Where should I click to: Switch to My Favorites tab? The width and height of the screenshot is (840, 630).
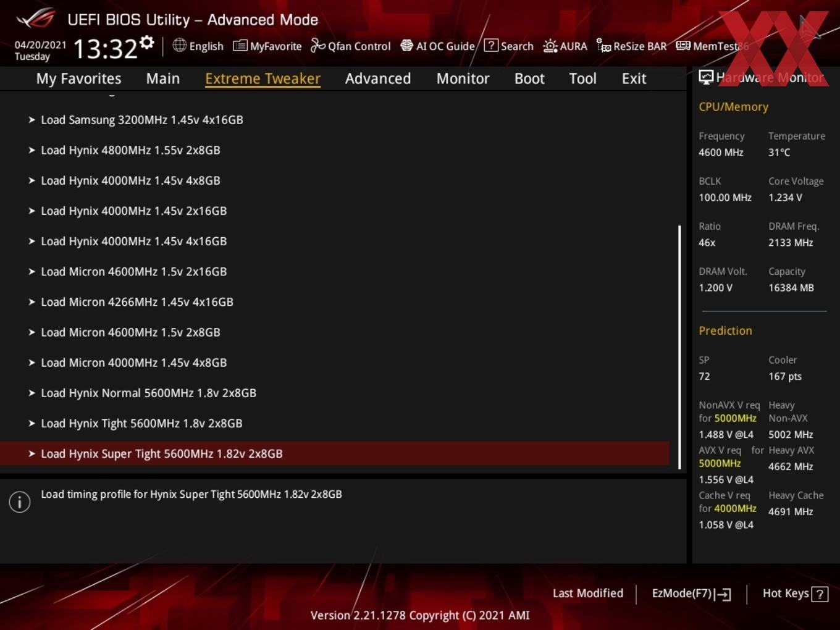click(x=78, y=78)
